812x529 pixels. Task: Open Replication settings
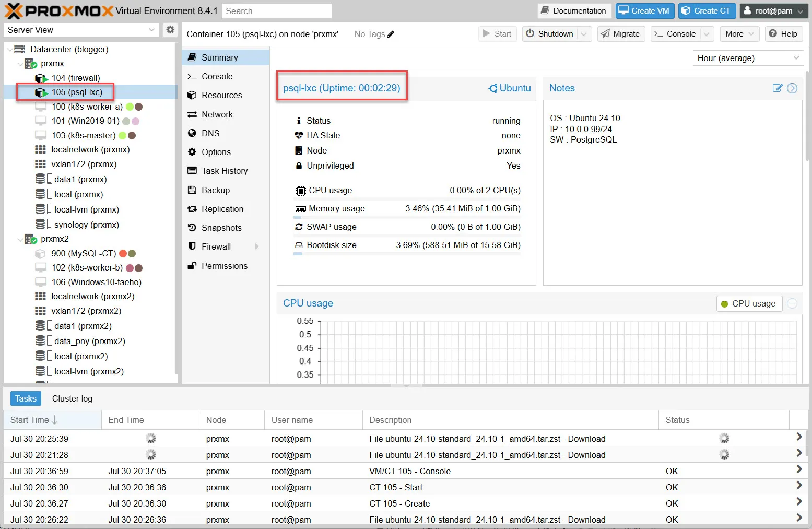(x=222, y=209)
